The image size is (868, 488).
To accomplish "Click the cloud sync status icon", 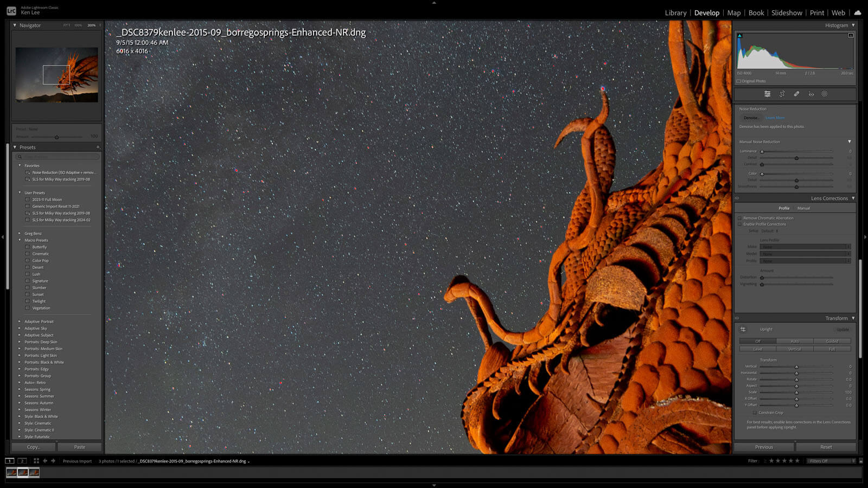I will 857,12.
